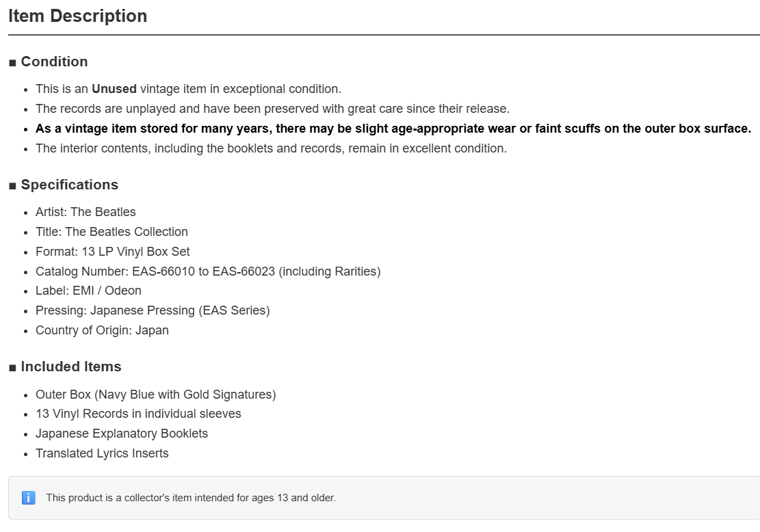Viewport: 760px width, 532px height.
Task: Click the blue info icon
Action: 29,498
